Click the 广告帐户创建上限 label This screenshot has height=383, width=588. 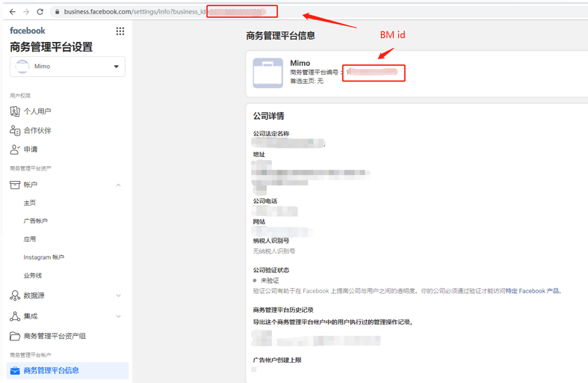point(277,360)
